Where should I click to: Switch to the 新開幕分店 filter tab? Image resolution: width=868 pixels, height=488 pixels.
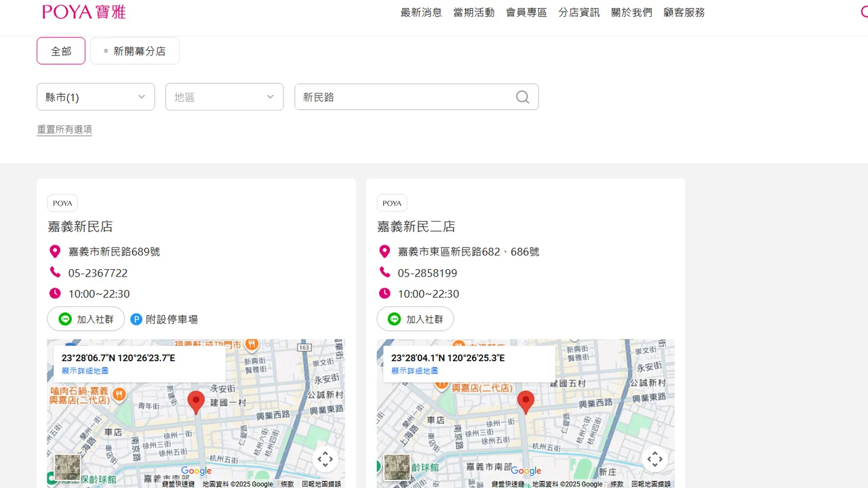pyautogui.click(x=134, y=50)
